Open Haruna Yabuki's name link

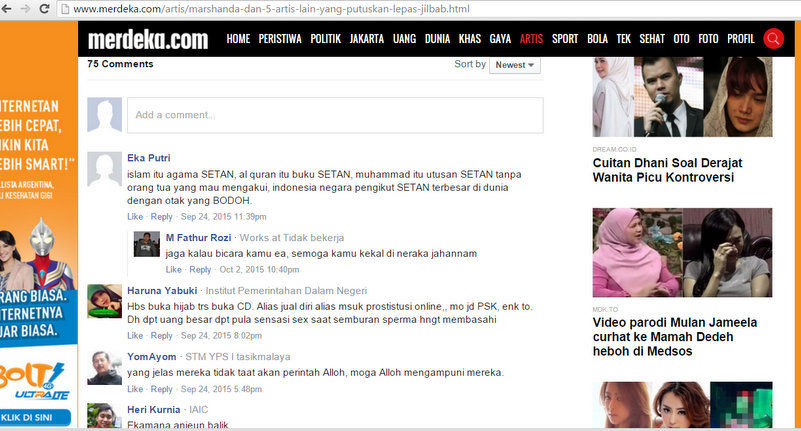(x=162, y=291)
